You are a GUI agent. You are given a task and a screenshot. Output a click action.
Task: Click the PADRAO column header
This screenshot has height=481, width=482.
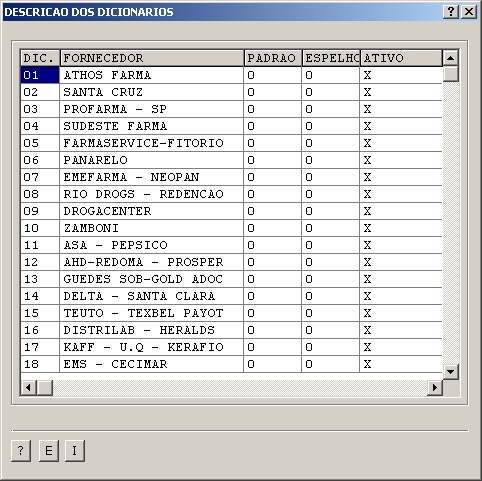coord(273,58)
